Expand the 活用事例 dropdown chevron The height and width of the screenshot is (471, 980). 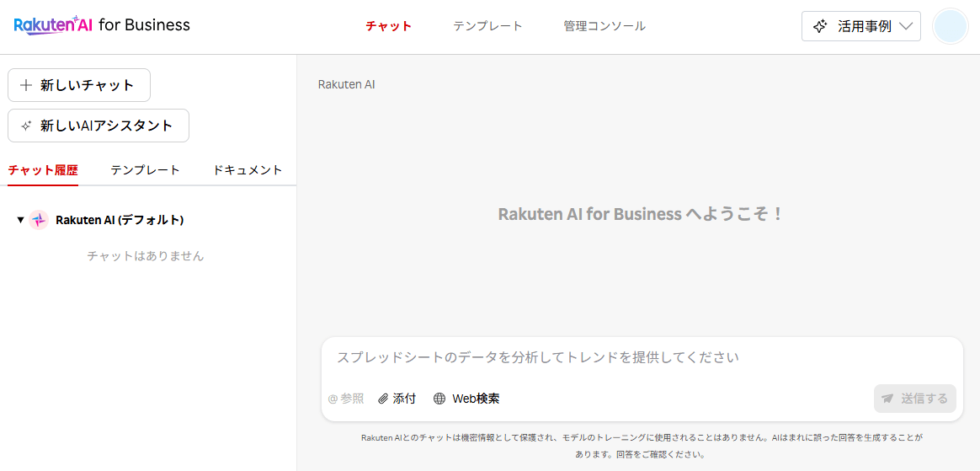pos(906,27)
